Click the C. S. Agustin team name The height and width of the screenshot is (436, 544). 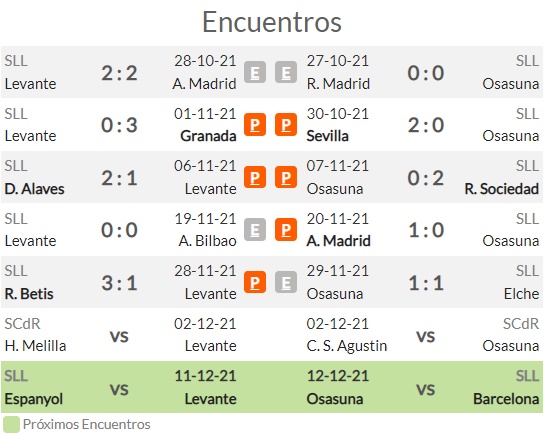[347, 346]
